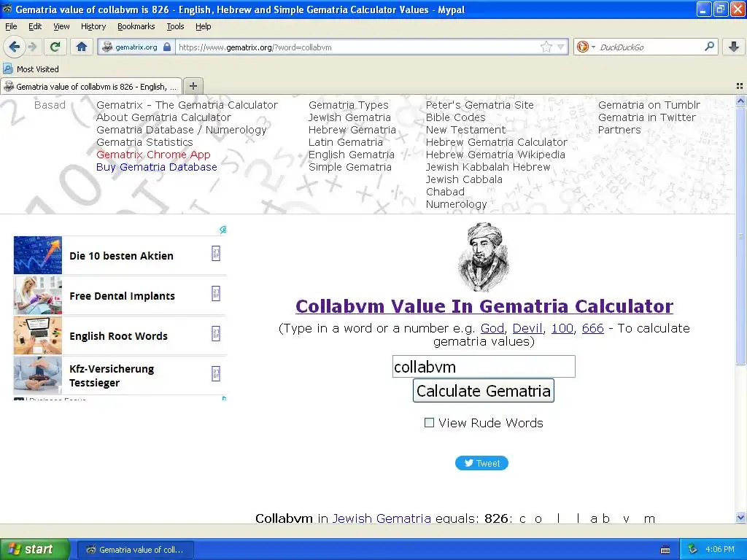Image resolution: width=747 pixels, height=560 pixels.
Task: Toggle the View Rude Words checkbox
Action: tap(429, 422)
